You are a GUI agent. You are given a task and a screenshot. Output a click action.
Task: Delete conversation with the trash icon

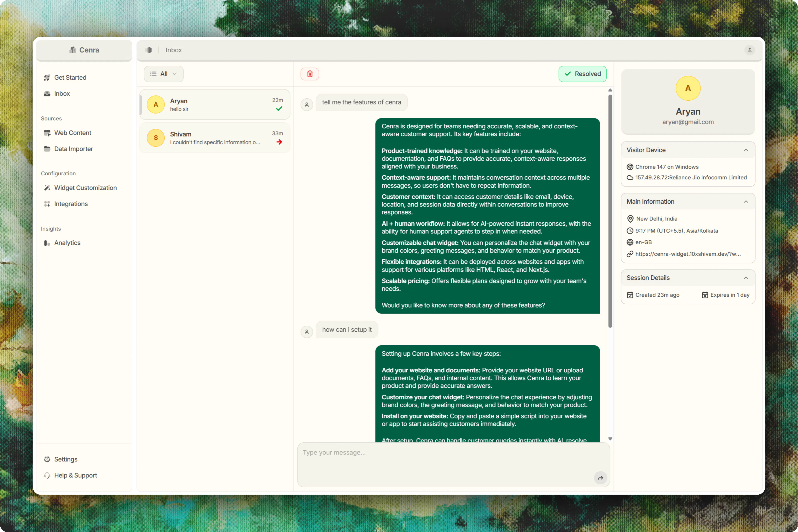(310, 74)
